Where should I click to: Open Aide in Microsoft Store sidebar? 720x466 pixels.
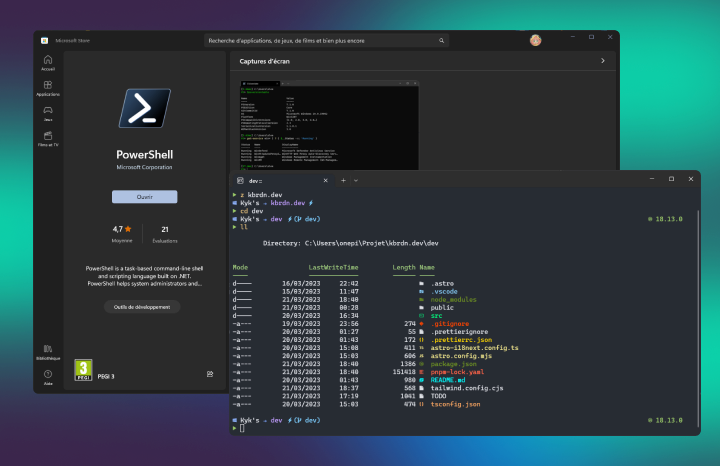(x=48, y=377)
